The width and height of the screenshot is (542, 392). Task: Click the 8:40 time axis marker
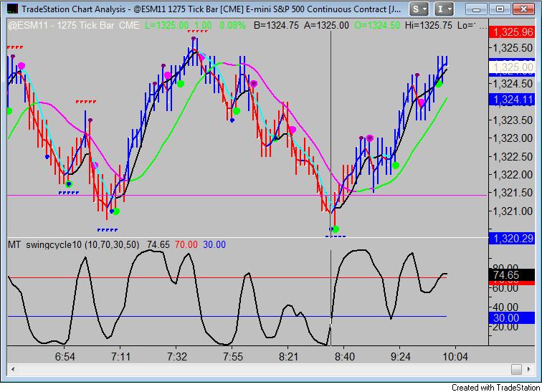pyautogui.click(x=344, y=356)
